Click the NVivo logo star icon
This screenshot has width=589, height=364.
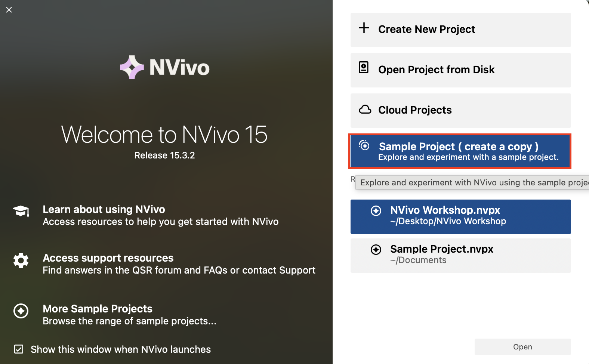(132, 67)
